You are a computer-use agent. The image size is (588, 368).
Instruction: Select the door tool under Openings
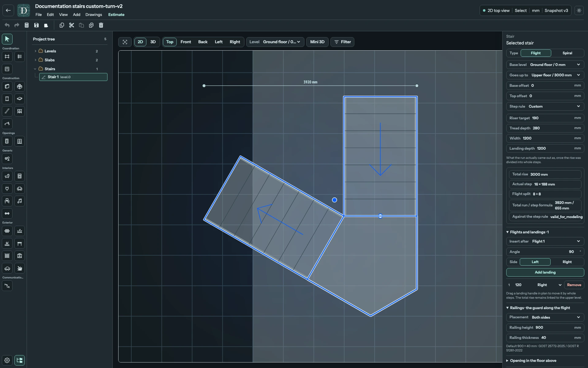coord(7,141)
